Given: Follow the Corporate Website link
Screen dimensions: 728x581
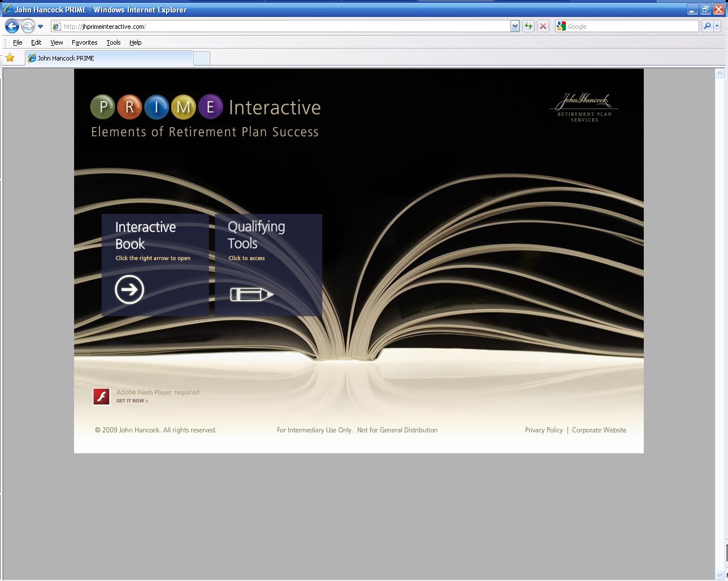Looking at the screenshot, I should [599, 430].
